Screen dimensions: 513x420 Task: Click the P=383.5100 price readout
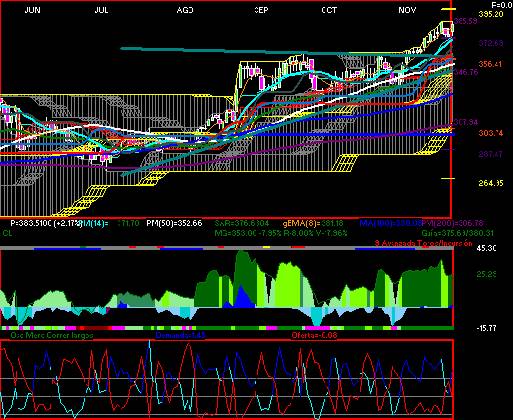46,223
